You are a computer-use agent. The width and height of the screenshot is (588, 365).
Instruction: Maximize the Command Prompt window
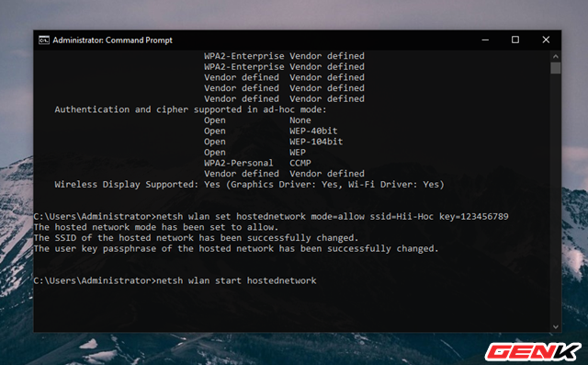point(515,40)
